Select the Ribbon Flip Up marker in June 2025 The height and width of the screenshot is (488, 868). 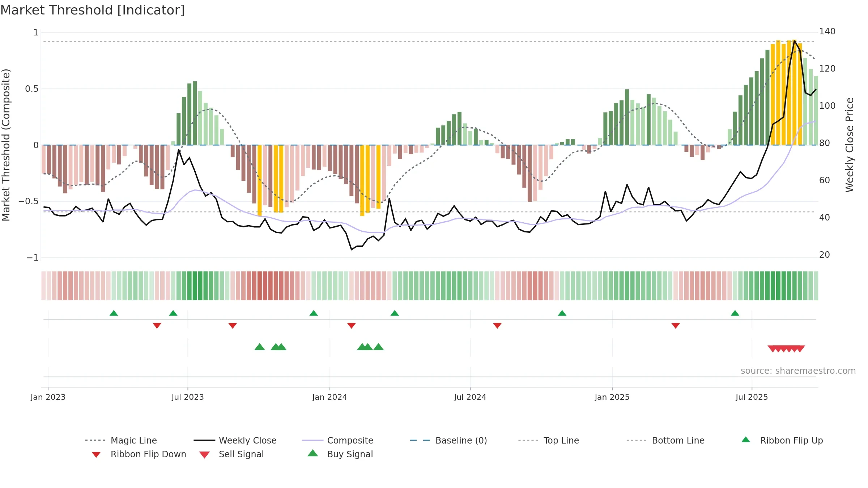tap(735, 313)
